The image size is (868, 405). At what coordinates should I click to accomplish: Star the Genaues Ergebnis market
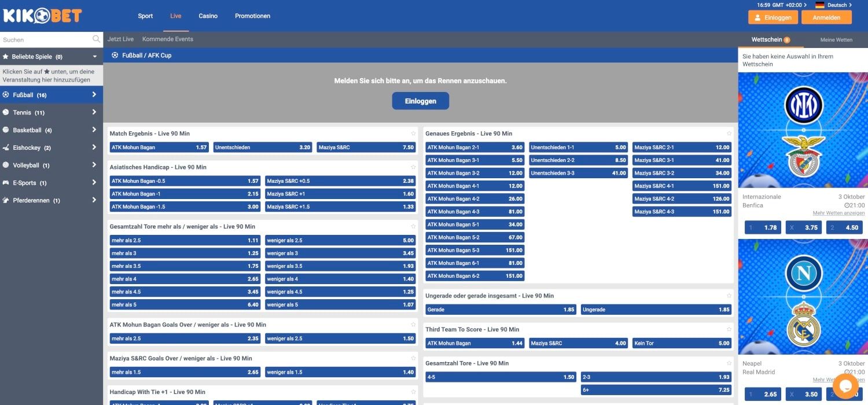(x=729, y=134)
